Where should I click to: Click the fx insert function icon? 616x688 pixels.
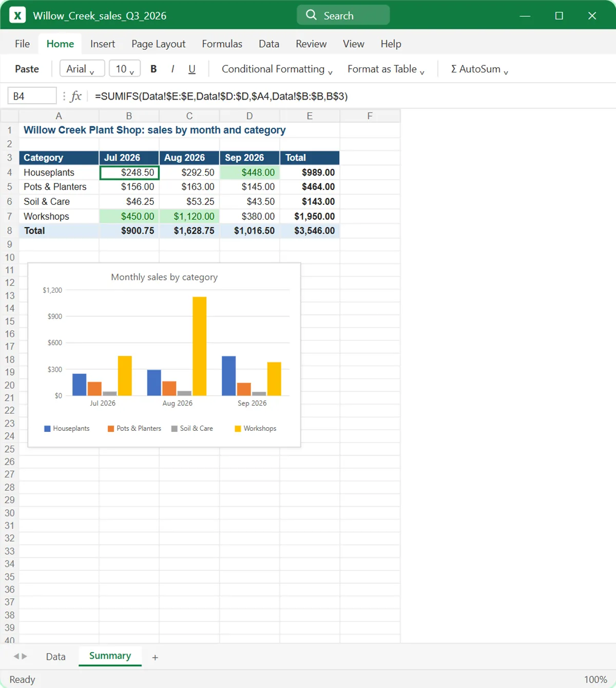tap(76, 96)
